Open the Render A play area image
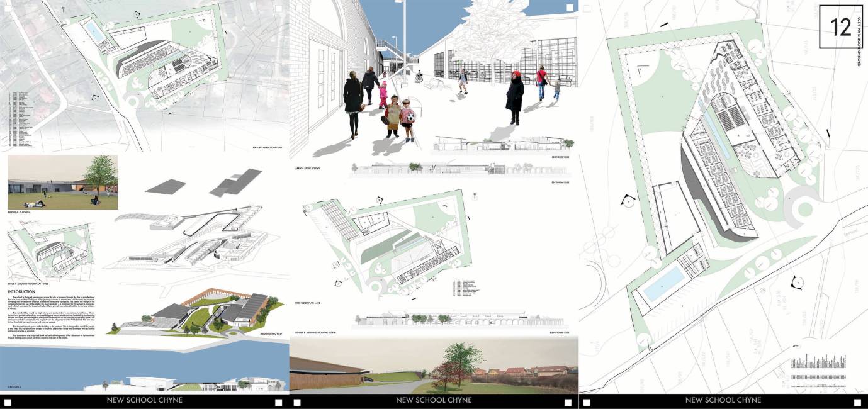 [x=62, y=182]
